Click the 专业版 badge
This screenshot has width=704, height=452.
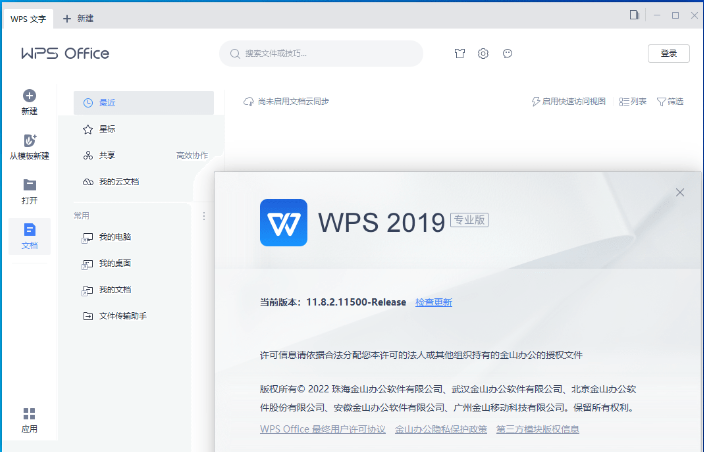469,220
